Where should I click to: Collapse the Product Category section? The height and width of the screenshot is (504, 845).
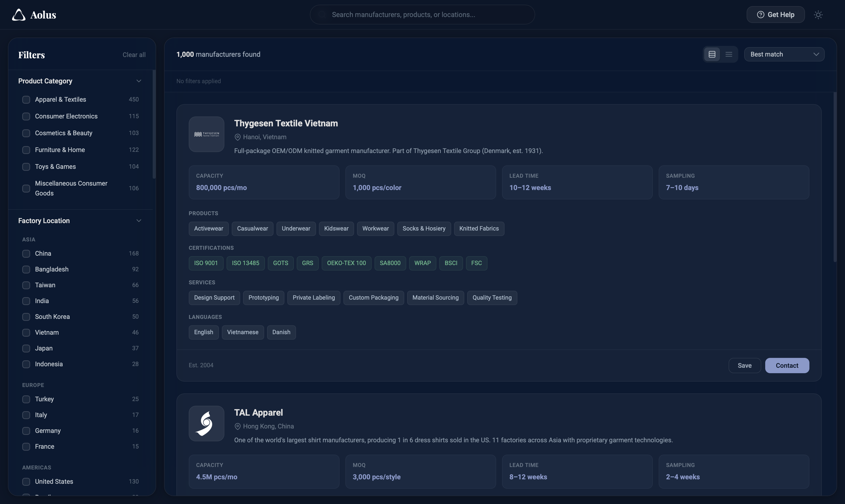coord(139,81)
